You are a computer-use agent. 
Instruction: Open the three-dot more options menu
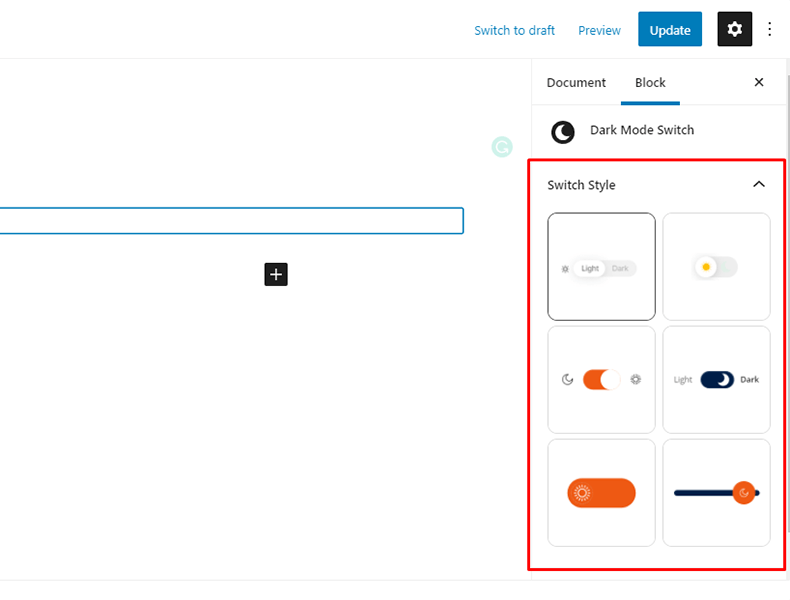click(x=770, y=30)
